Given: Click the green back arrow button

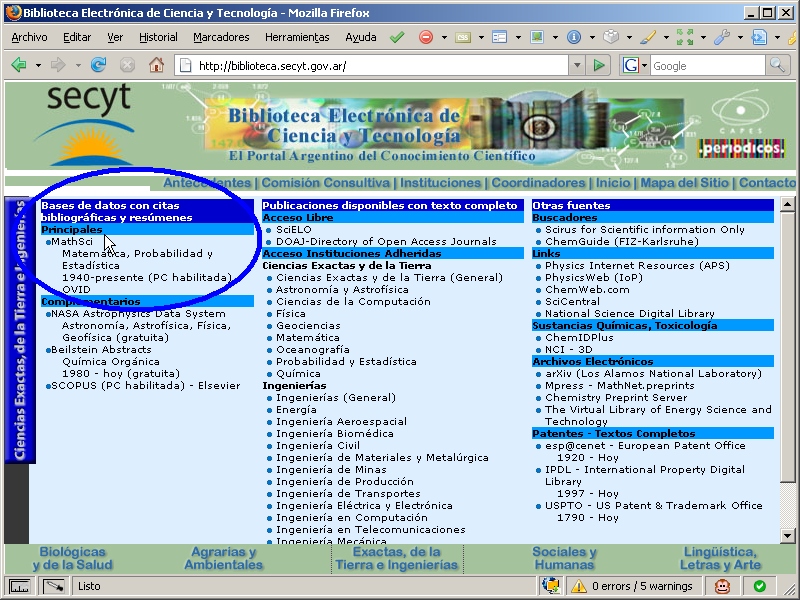Looking at the screenshot, I should point(19,65).
